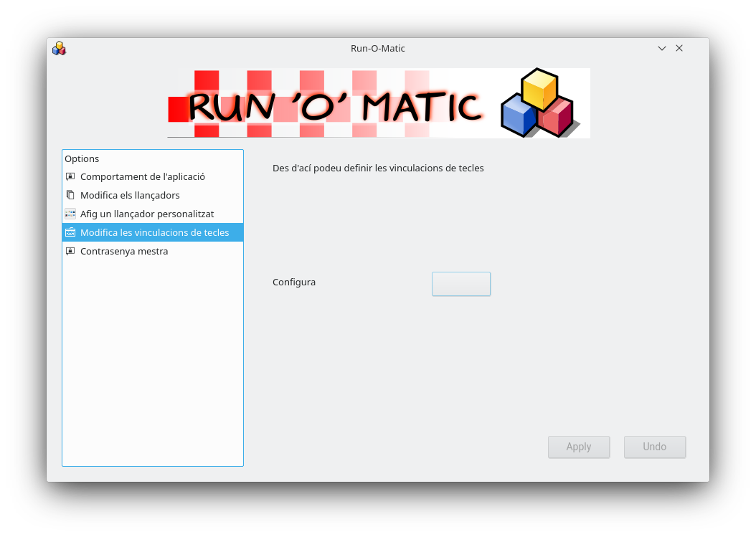756x537 pixels.
Task: Click the Undo button
Action: (654, 447)
